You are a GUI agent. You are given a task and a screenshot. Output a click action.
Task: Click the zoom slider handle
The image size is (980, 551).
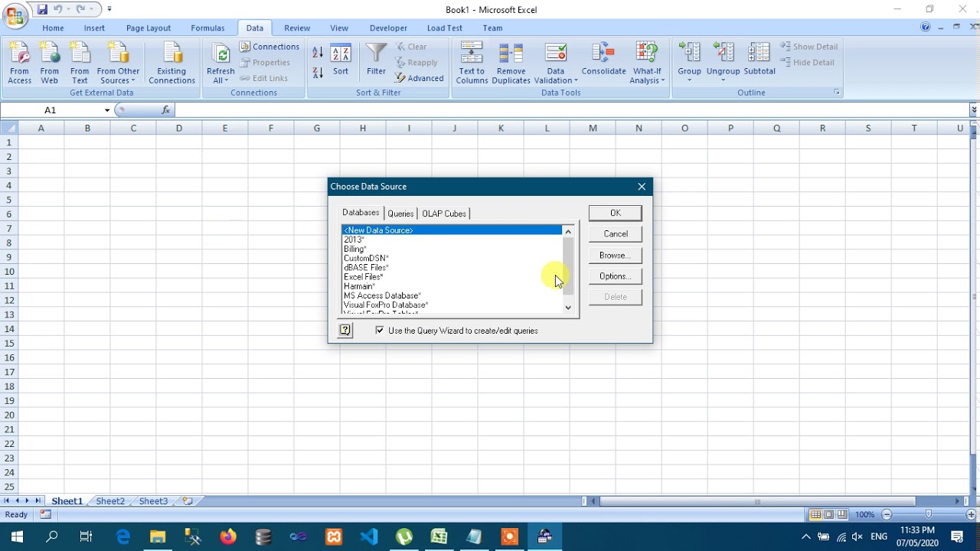pyautogui.click(x=929, y=515)
